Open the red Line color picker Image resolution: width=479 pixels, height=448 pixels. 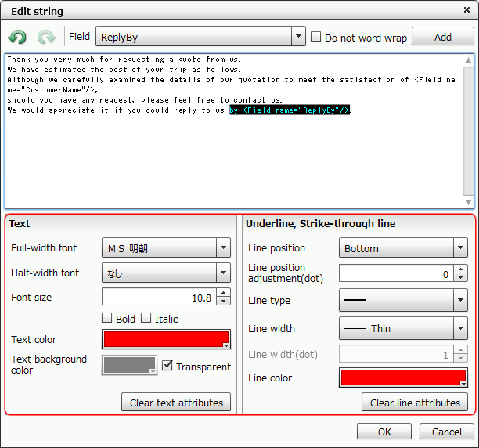pos(403,378)
